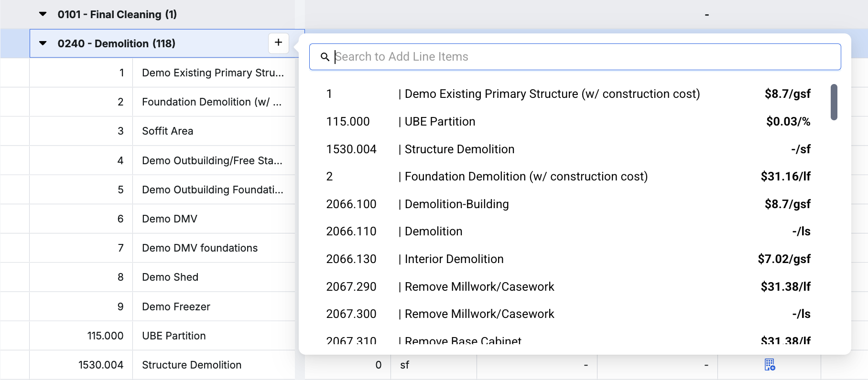Screen dimensions: 868x380
Task: Select 'Demo Outbuilding Foundati...' row
Action: [x=213, y=190]
